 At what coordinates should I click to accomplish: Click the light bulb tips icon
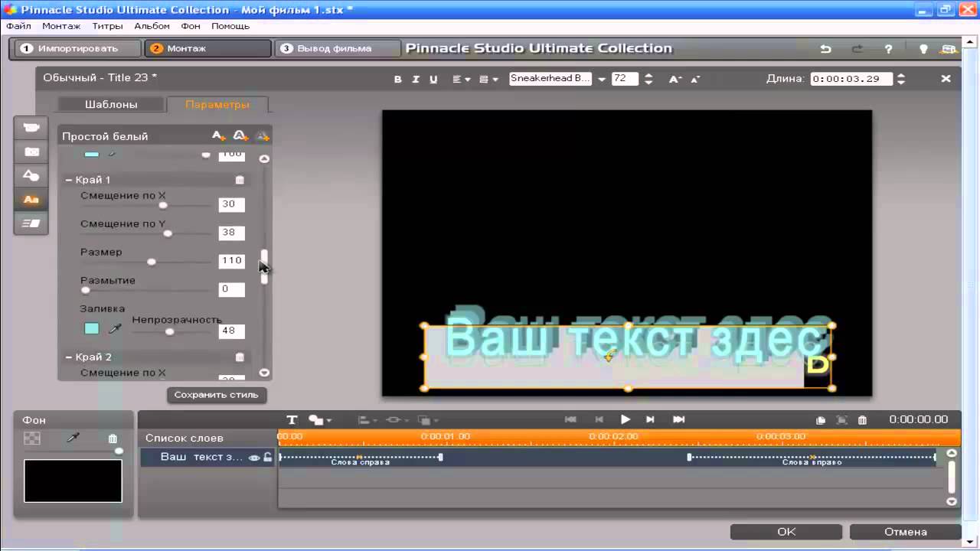tap(923, 48)
